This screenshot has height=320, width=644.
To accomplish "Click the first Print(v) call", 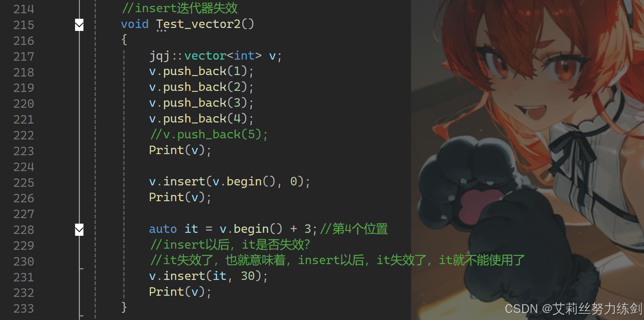I will (x=180, y=150).
